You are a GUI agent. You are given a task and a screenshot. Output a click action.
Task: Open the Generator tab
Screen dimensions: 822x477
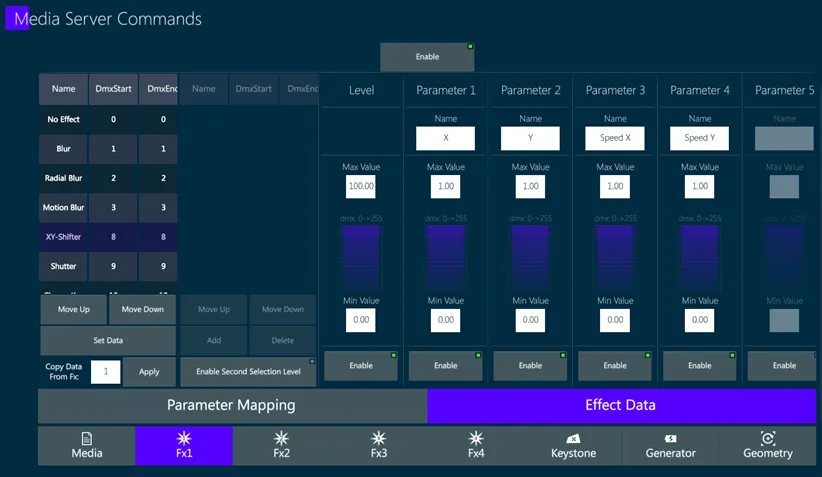670,446
